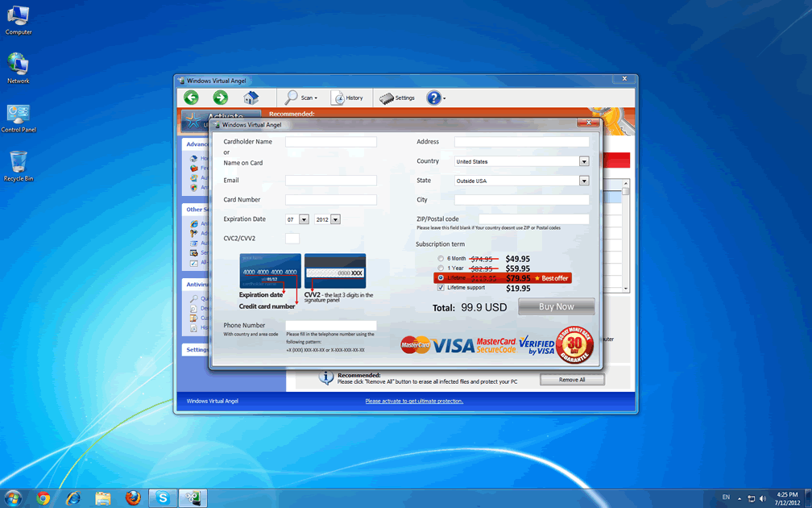Viewport: 812px width, 508px height.
Task: Open Settings from the toolbar
Action: [x=387, y=98]
